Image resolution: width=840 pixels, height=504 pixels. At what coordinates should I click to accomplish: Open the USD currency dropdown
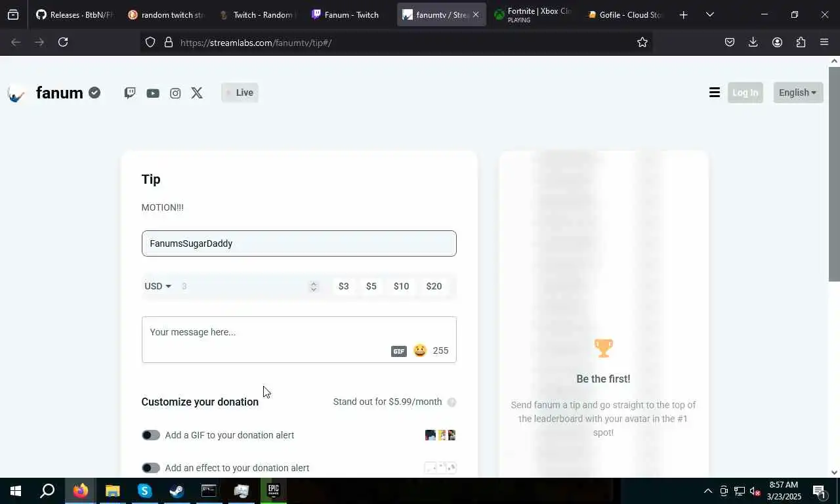[x=157, y=286]
